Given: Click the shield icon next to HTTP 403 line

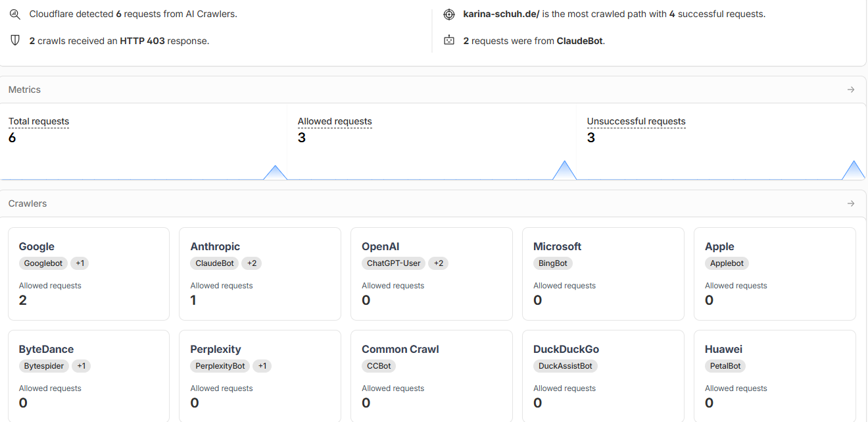Looking at the screenshot, I should click(x=14, y=41).
